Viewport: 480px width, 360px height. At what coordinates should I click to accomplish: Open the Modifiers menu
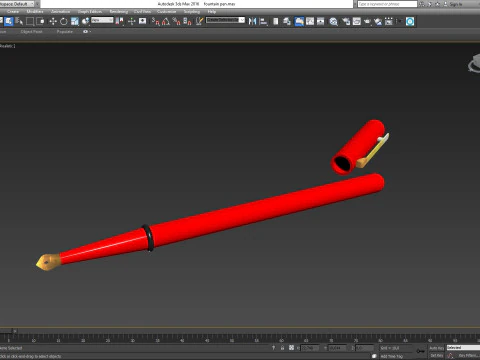click(x=35, y=12)
